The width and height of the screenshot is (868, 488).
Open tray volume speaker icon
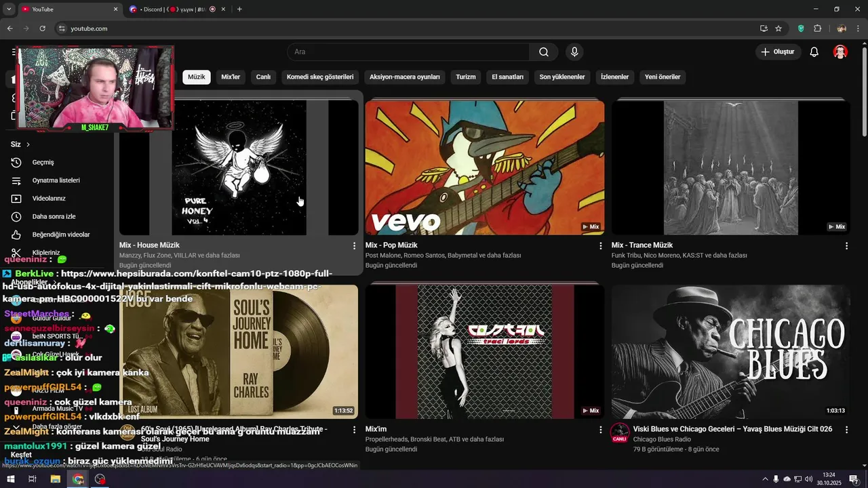click(x=808, y=479)
